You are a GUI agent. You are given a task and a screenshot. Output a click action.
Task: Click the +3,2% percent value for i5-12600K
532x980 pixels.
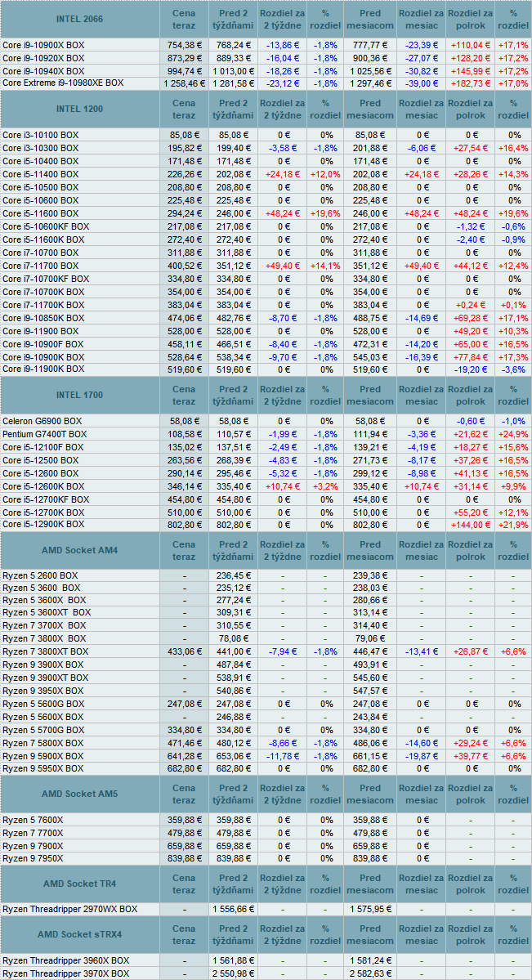[x=325, y=486]
